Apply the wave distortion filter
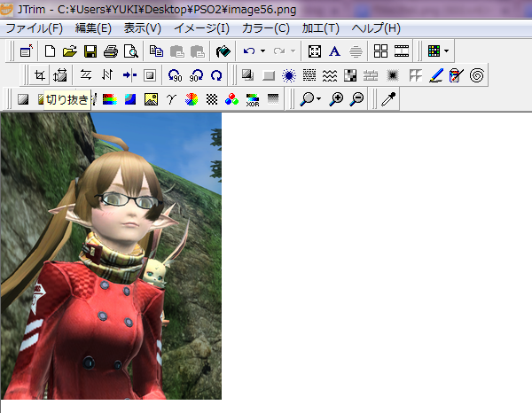 [x=330, y=75]
